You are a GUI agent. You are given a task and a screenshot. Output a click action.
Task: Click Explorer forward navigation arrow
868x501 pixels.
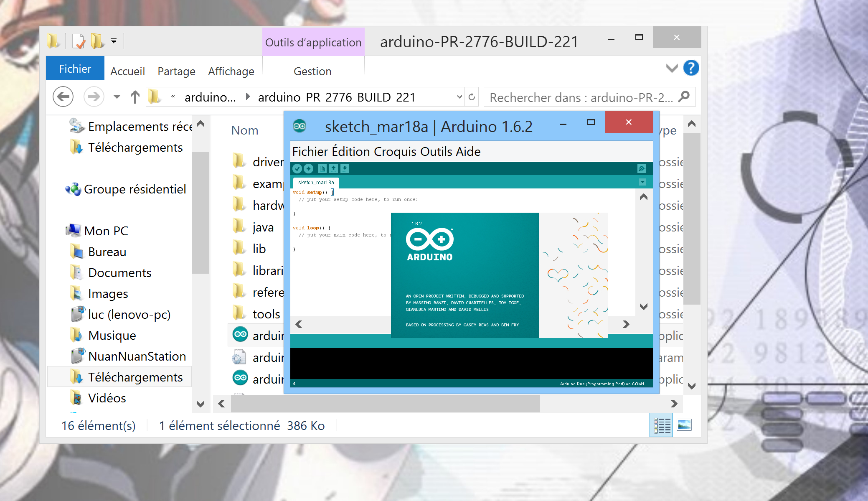[x=94, y=97]
